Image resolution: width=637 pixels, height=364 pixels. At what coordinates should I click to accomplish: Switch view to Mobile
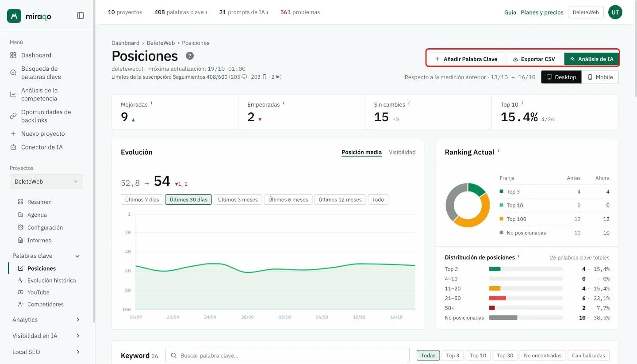(x=600, y=77)
